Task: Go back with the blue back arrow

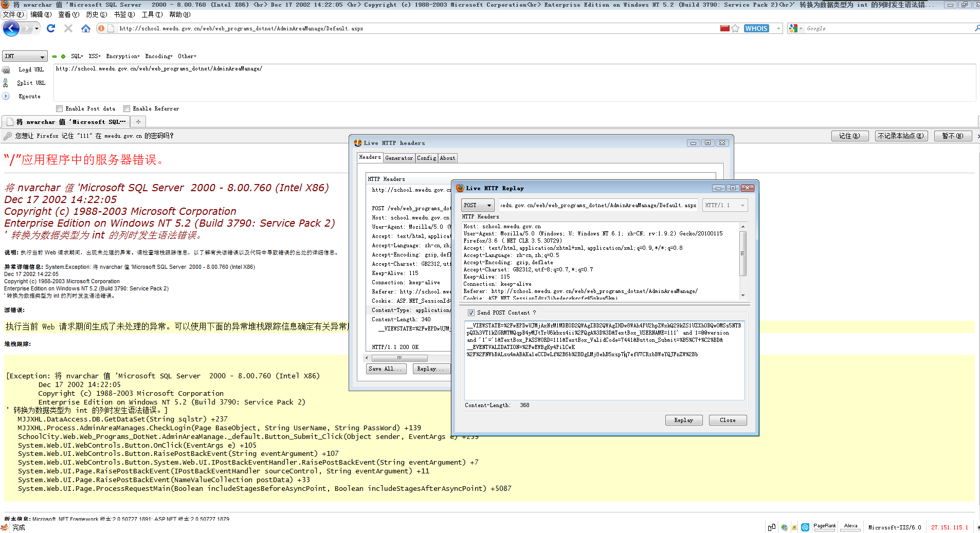Action: (x=11, y=28)
